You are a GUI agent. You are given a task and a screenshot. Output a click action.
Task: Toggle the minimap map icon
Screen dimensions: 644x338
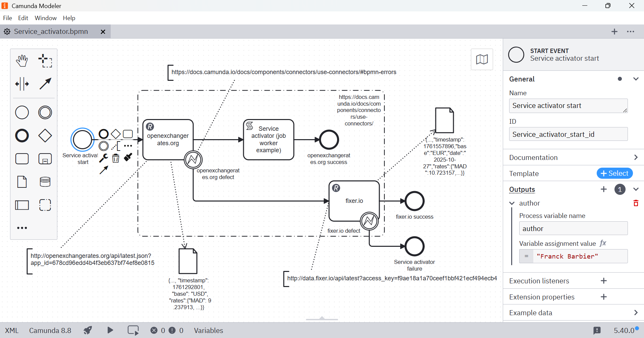[x=482, y=59]
